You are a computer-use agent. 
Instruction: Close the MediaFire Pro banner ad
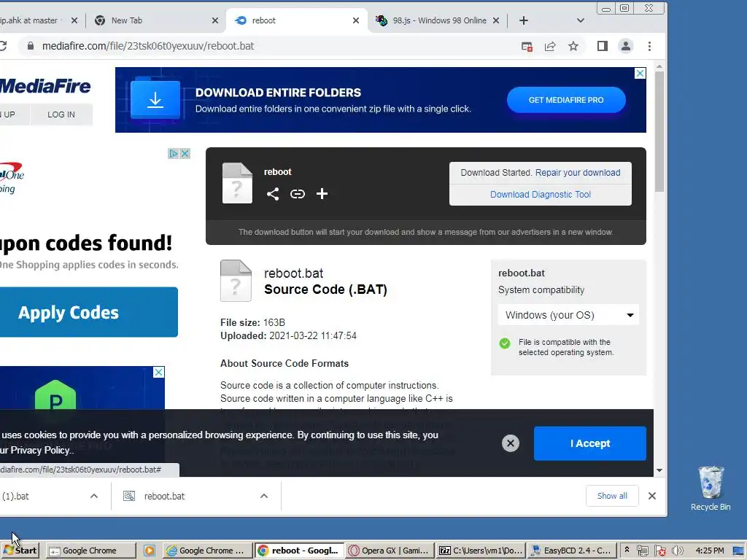tap(640, 74)
